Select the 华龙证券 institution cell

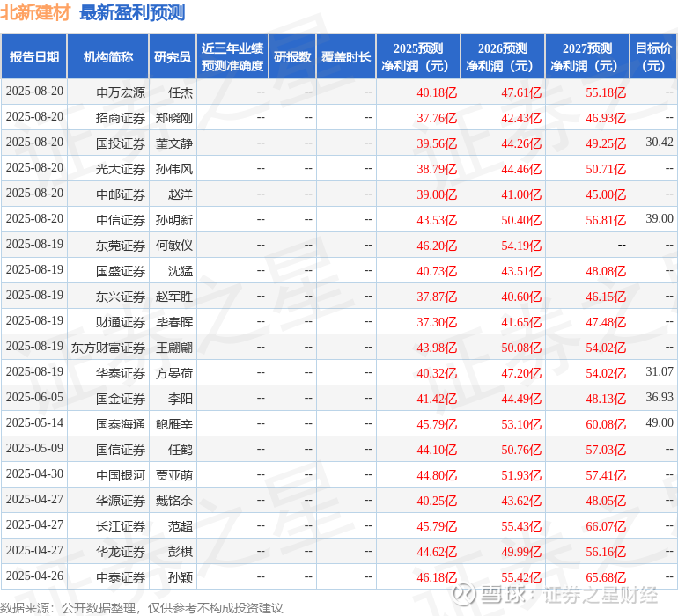point(108,551)
